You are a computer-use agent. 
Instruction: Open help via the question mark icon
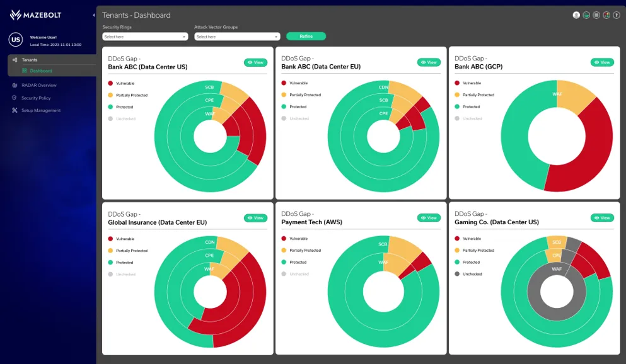(x=617, y=15)
